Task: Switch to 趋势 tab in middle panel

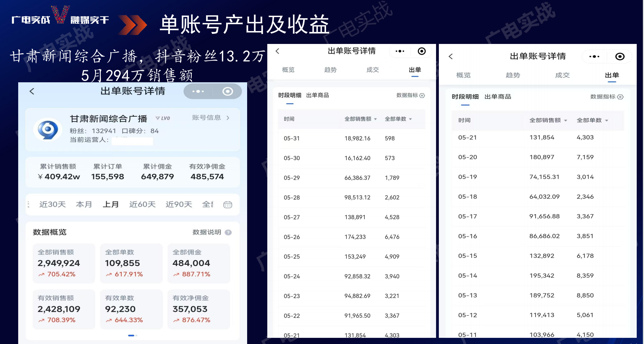Action: tap(330, 70)
